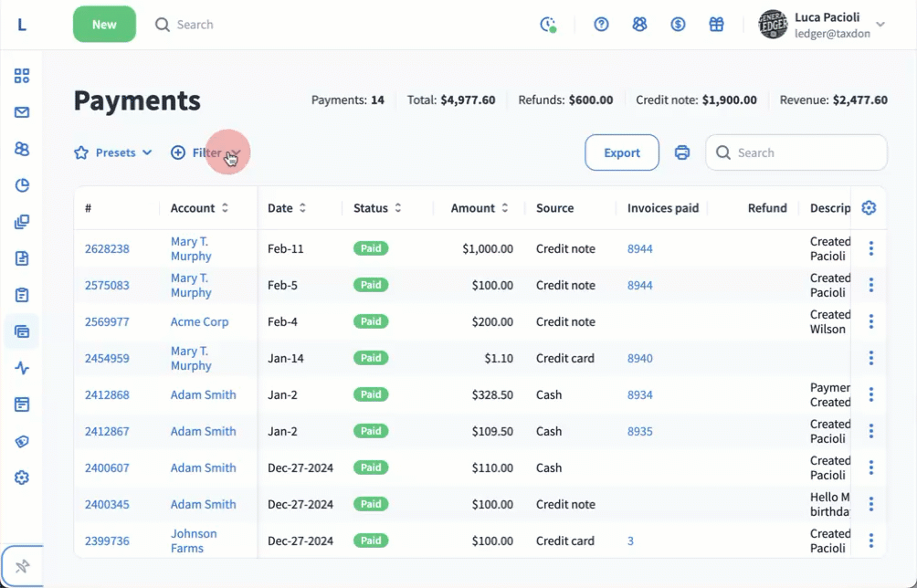The height and width of the screenshot is (588, 917).
Task: Open the mail icon in sidebar
Action: point(22,112)
